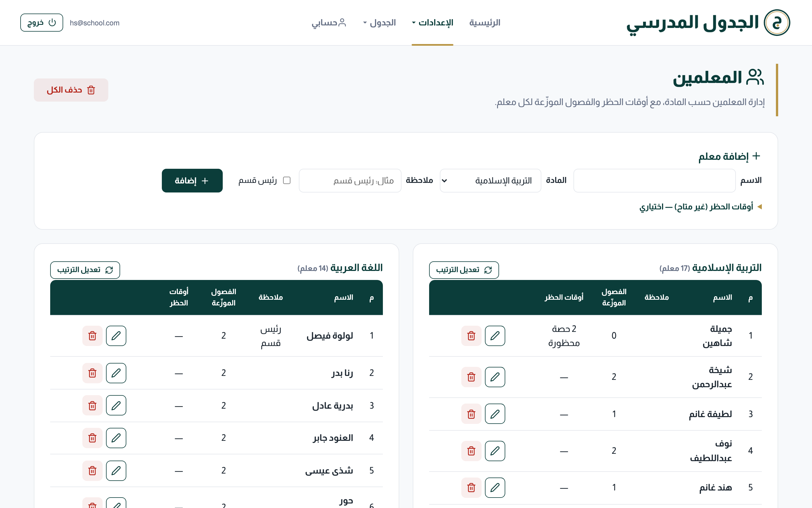
Task: Edit teacher نوف عبداللطيف pencil icon
Action: tap(495, 451)
